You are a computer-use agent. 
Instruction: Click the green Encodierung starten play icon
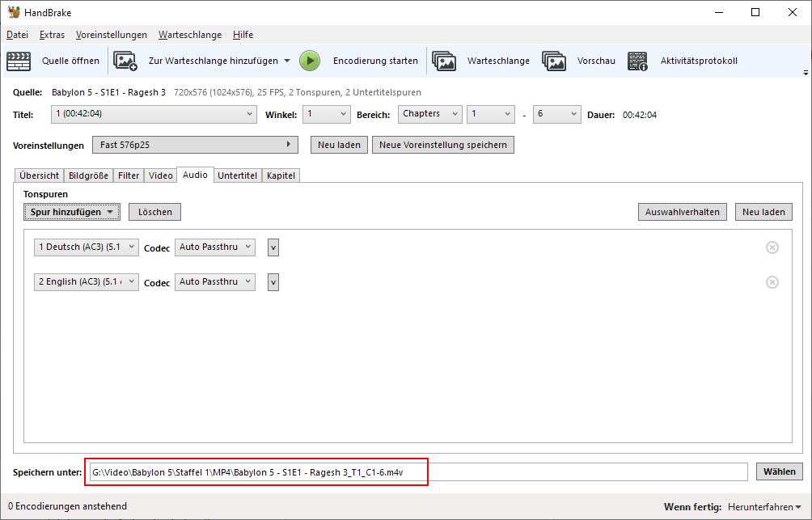[310, 61]
